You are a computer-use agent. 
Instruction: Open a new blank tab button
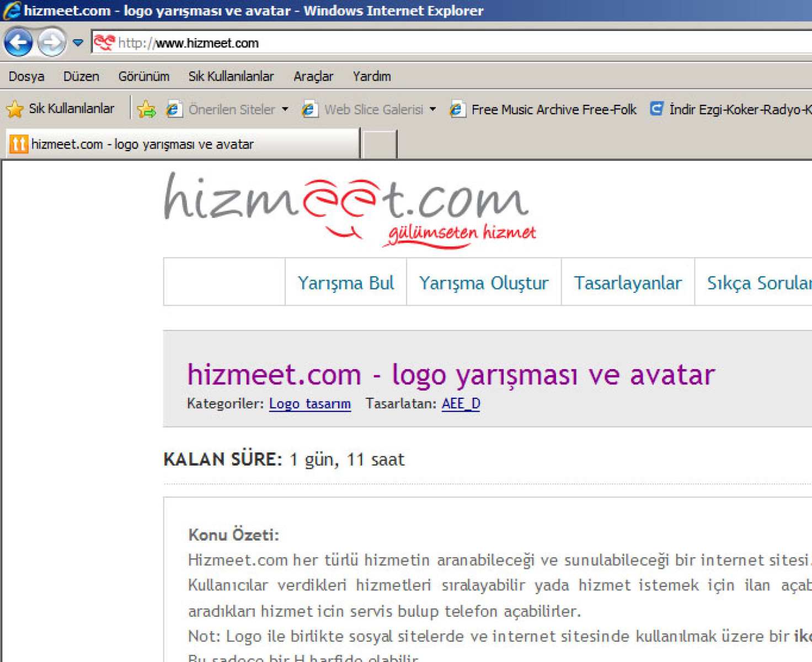coord(380,145)
